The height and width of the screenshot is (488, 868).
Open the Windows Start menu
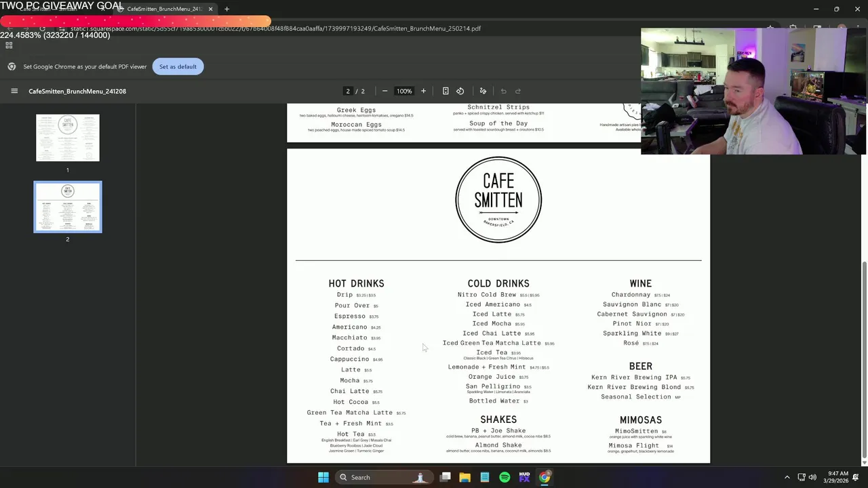tap(323, 477)
